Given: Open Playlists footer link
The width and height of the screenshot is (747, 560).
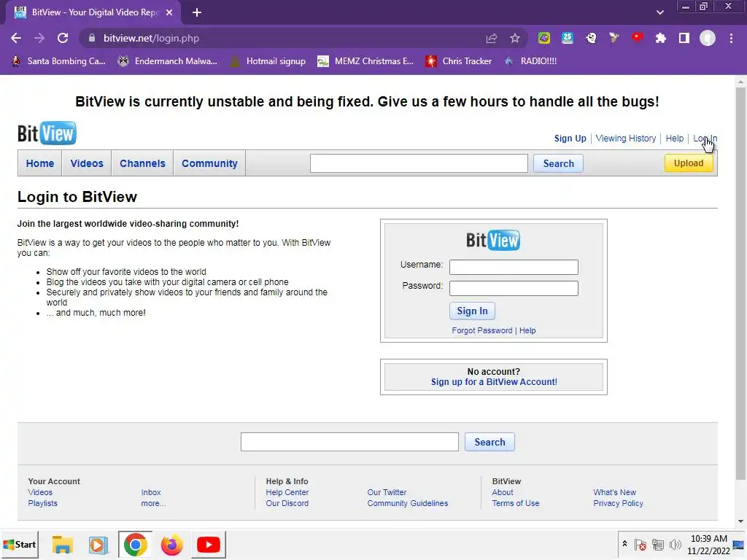Looking at the screenshot, I should click(42, 503).
